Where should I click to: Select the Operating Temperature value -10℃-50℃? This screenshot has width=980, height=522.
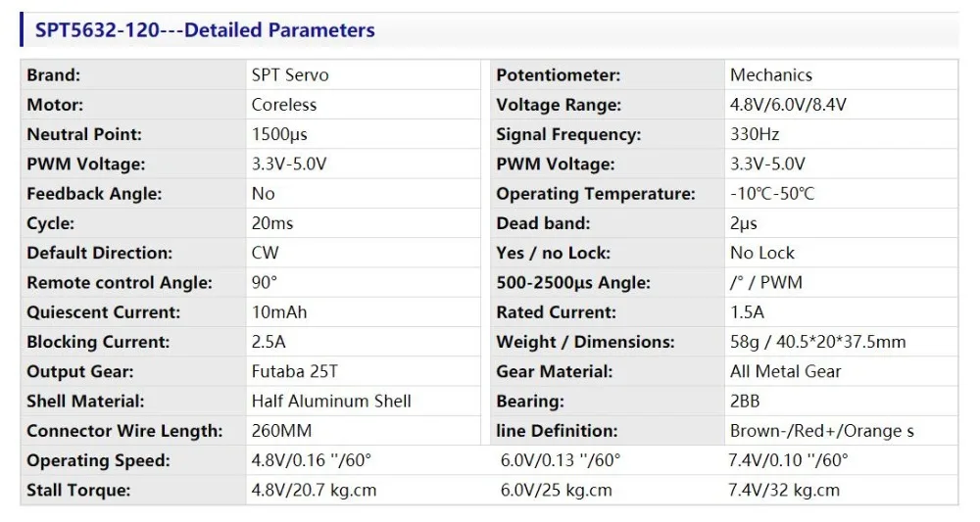click(x=772, y=194)
